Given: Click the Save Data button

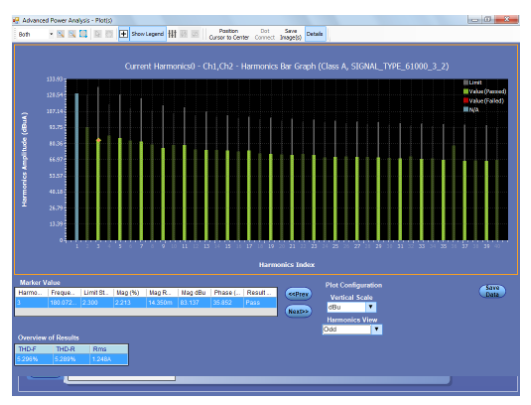Looking at the screenshot, I should [x=492, y=291].
